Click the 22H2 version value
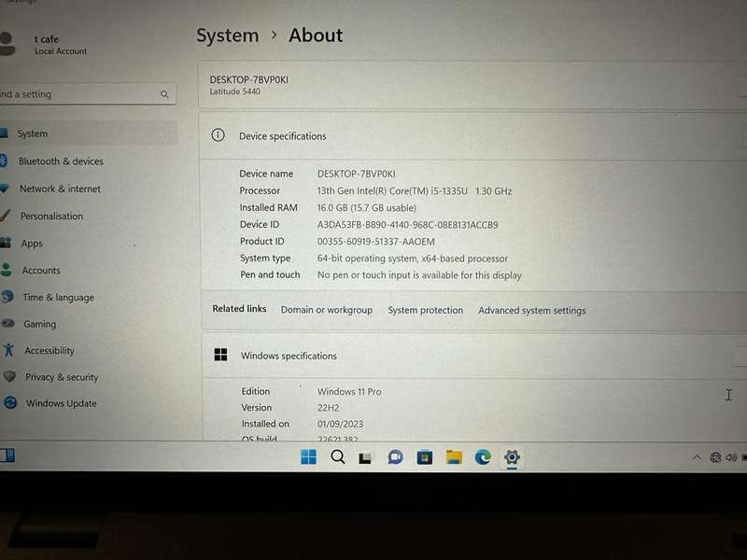The height and width of the screenshot is (560, 747). 329,408
